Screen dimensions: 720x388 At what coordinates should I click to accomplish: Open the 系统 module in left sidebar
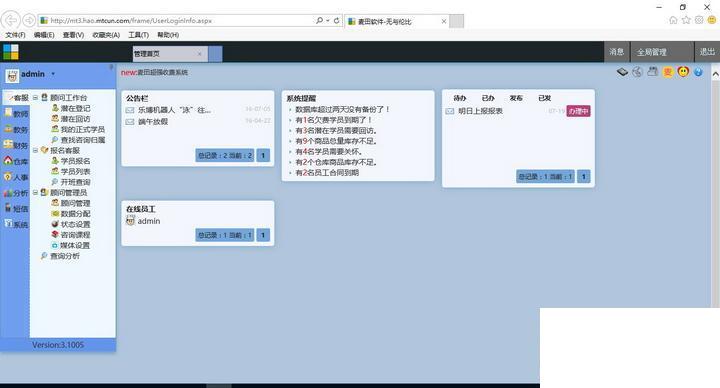[17, 224]
